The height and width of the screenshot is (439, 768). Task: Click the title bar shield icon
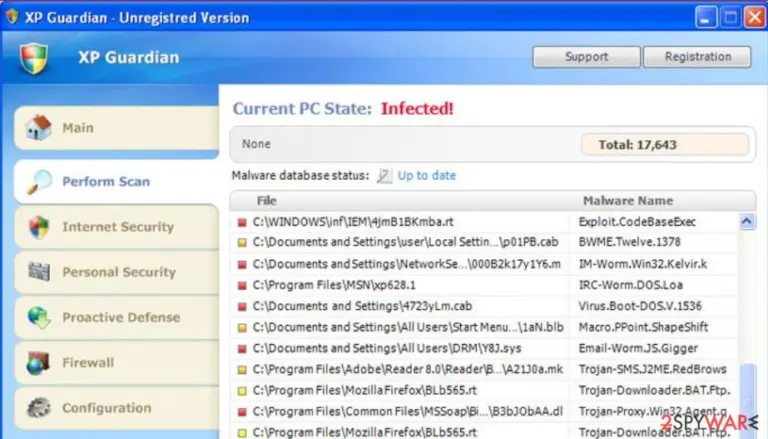[12, 17]
